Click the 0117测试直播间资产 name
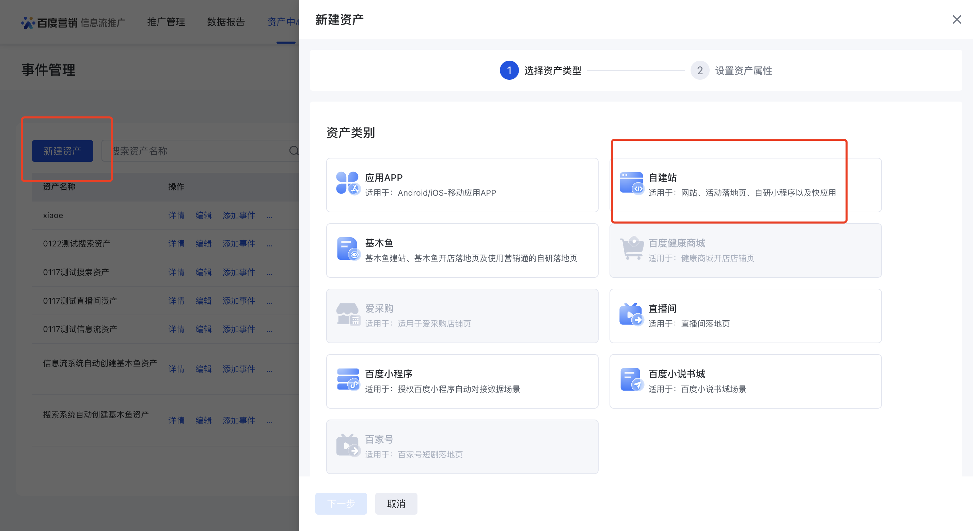Screen dimensions: 980x531 tap(80, 301)
